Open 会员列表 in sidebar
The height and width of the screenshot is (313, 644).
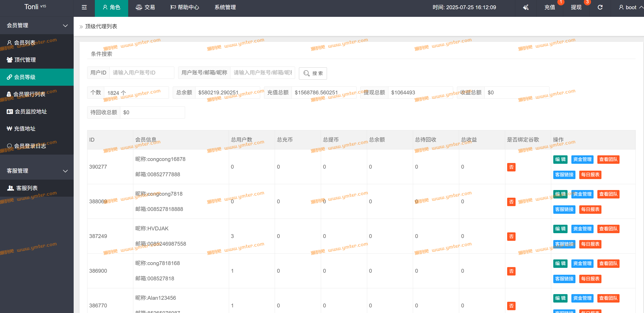tap(25, 43)
